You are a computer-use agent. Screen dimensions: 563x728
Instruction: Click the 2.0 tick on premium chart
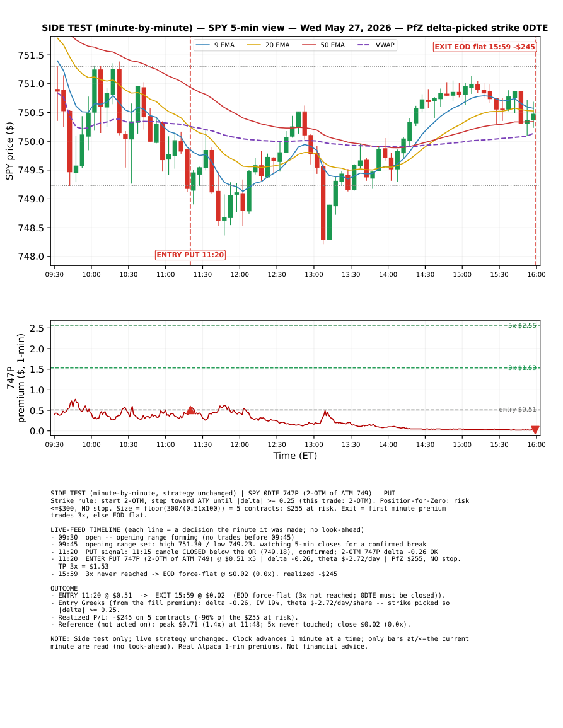[37, 349]
